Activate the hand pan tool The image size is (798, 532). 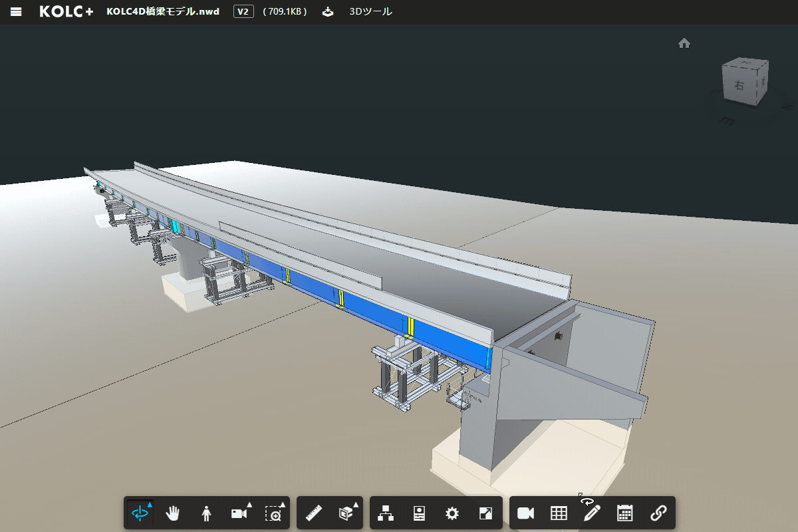pos(173,513)
